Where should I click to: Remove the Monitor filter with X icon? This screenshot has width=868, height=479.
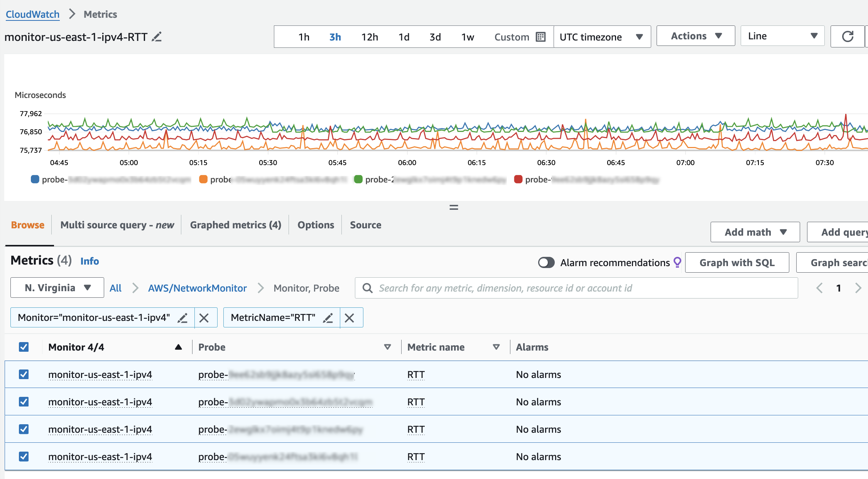click(204, 318)
